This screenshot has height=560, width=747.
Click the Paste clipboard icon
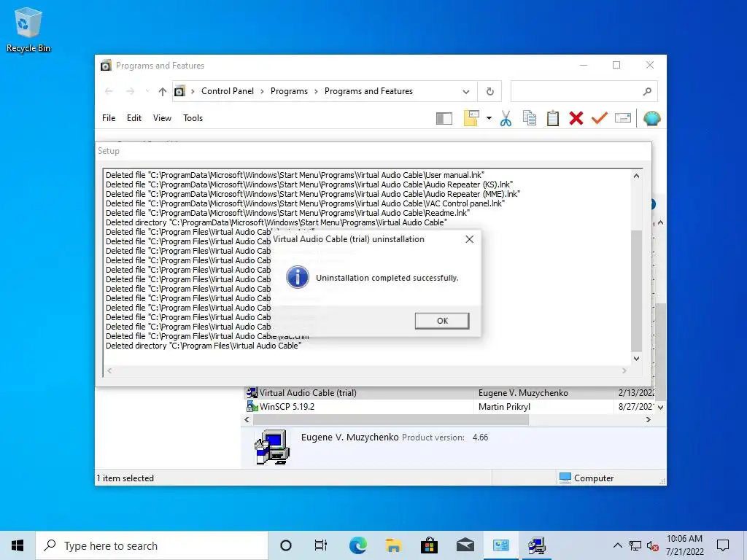point(553,118)
